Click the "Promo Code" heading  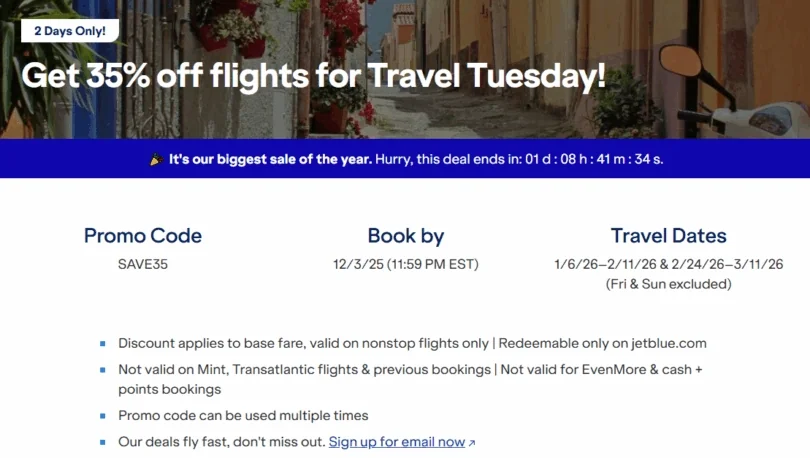point(143,236)
